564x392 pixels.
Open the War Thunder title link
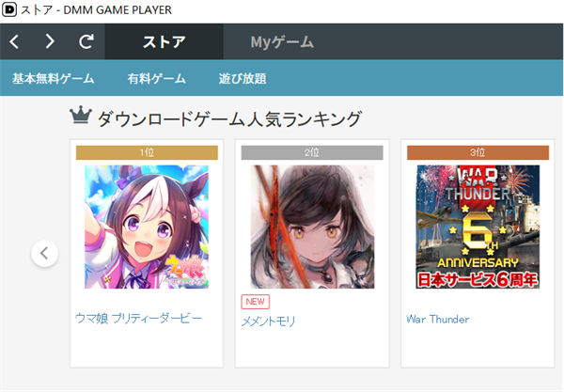click(438, 320)
